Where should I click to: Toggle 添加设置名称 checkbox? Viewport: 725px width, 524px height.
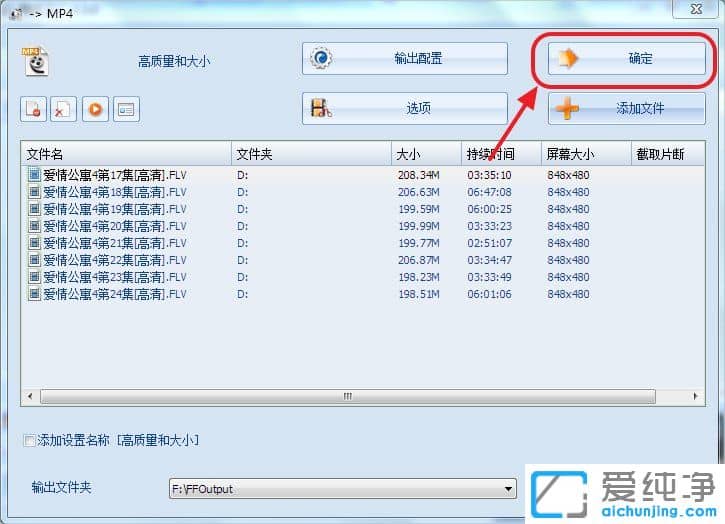(29, 440)
